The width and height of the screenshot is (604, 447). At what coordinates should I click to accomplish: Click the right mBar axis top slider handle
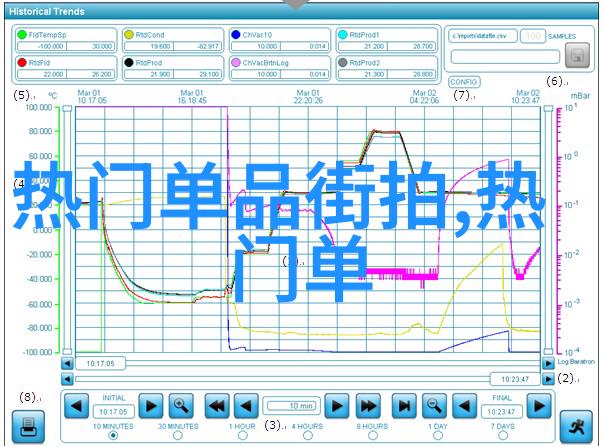(x=549, y=109)
